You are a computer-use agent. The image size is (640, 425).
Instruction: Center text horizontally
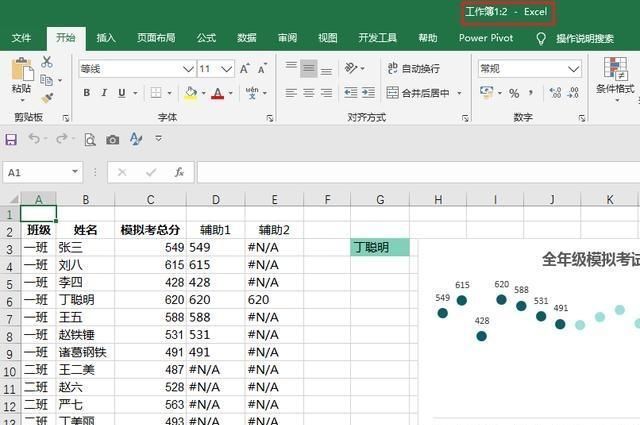[309, 93]
